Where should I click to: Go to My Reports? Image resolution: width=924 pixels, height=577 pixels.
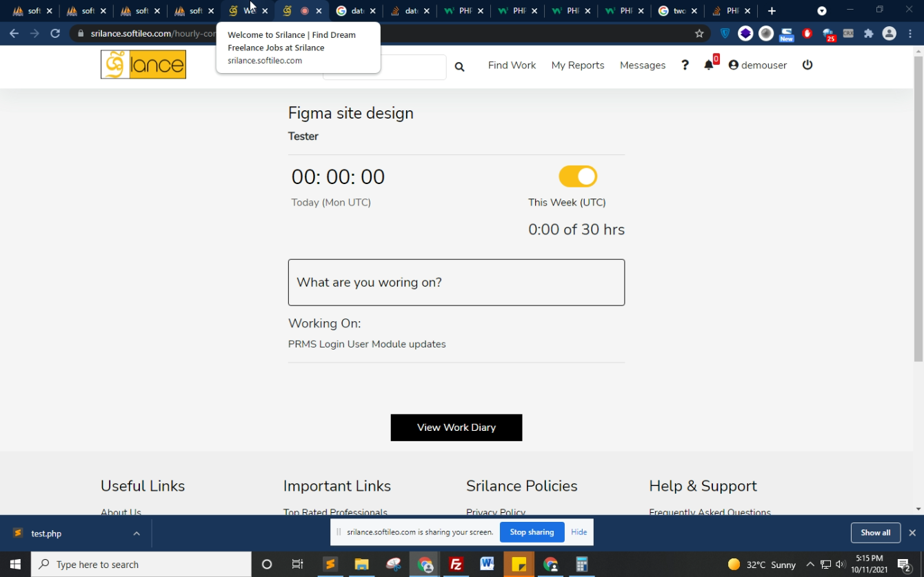click(x=577, y=65)
